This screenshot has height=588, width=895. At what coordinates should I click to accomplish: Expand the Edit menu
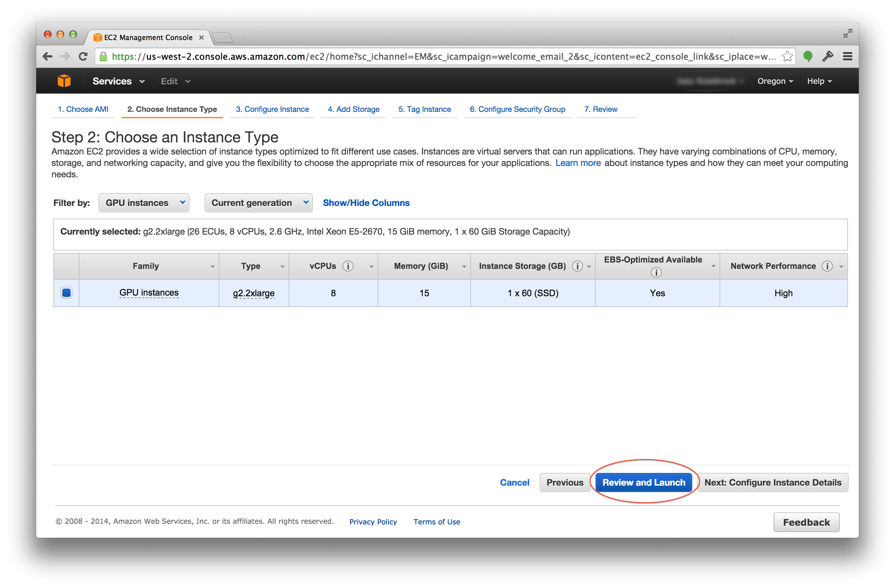click(176, 81)
